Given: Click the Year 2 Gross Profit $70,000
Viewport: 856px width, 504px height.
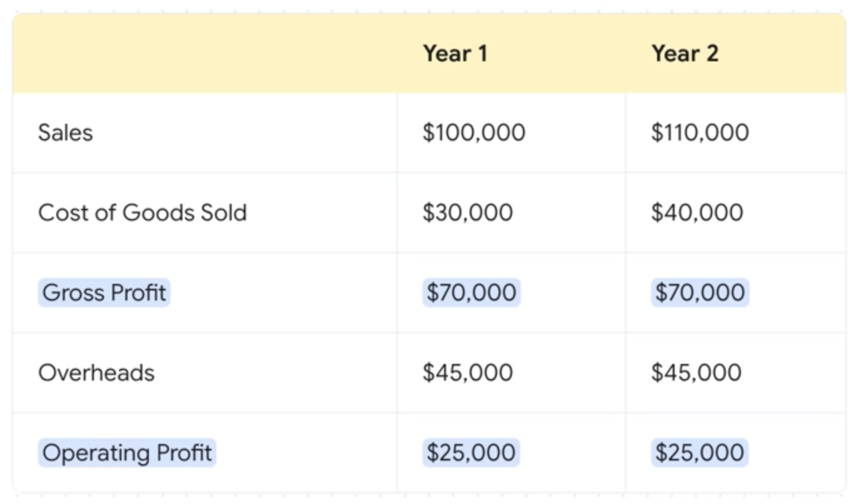Looking at the screenshot, I should pyautogui.click(x=700, y=293).
